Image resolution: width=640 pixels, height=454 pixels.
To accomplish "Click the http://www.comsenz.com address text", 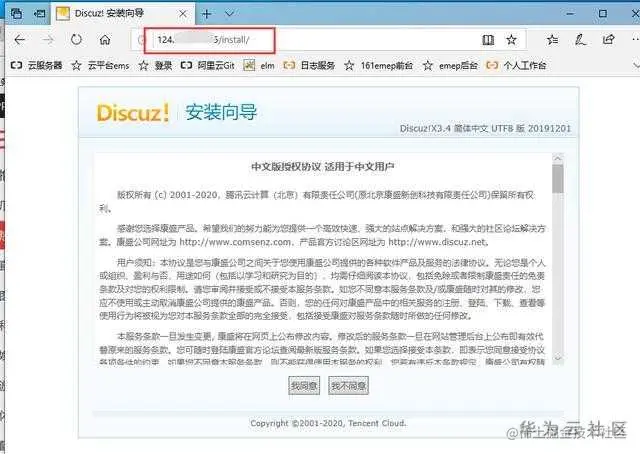I will tap(235, 242).
